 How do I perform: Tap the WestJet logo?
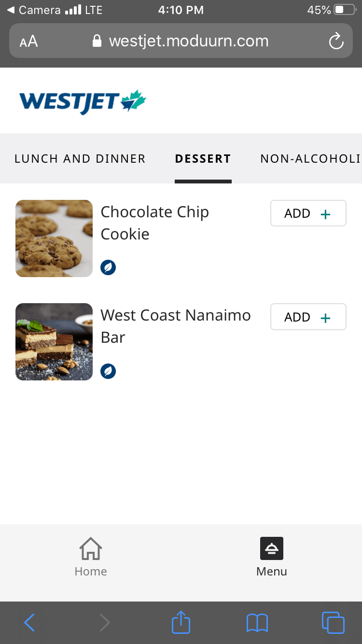pos(83,102)
